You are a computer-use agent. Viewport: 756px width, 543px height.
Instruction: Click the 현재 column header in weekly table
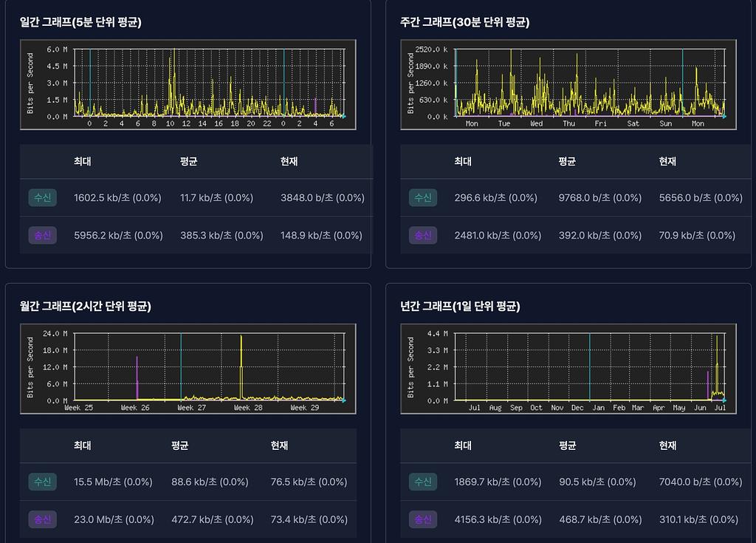[667, 161]
